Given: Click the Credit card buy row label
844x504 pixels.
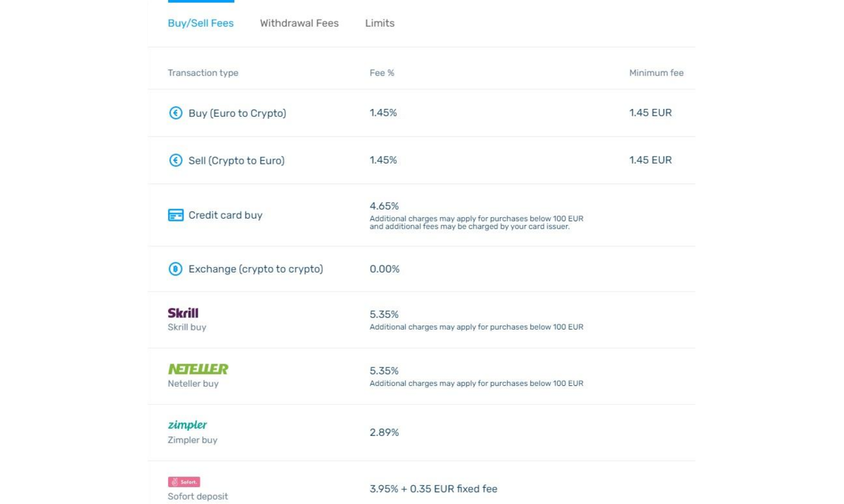Looking at the screenshot, I should coord(225,215).
